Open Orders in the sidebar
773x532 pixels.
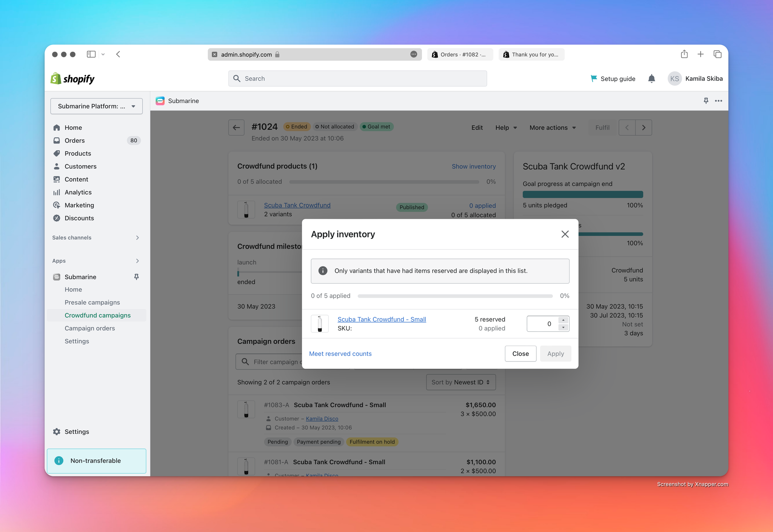[75, 140]
